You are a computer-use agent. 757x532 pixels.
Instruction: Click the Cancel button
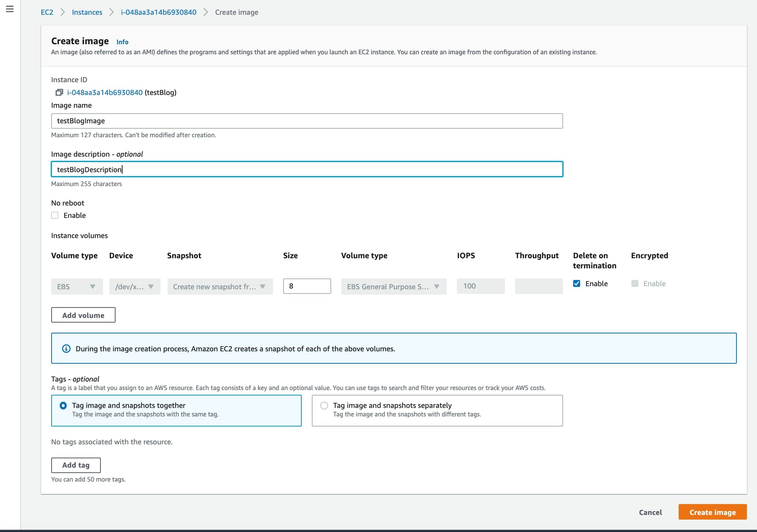(x=650, y=512)
